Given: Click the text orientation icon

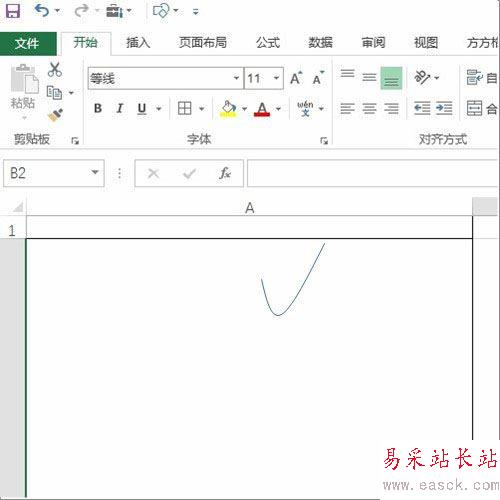Looking at the screenshot, I should 422,78.
